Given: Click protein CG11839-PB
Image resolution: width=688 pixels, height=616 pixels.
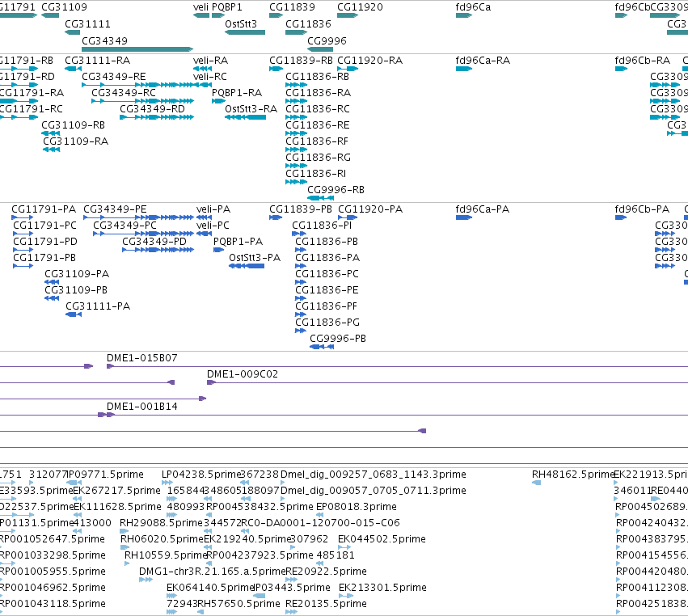Looking at the screenshot, I should point(301,209).
